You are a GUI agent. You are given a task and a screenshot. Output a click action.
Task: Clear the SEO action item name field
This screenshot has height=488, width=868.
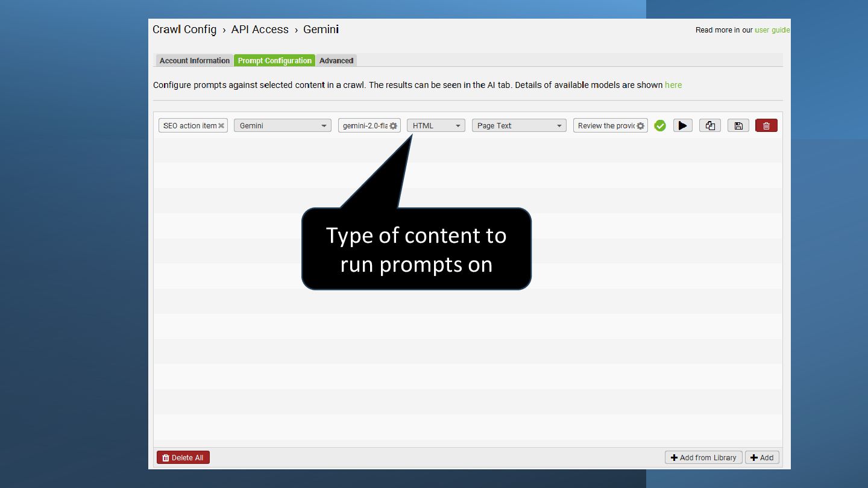coord(221,126)
